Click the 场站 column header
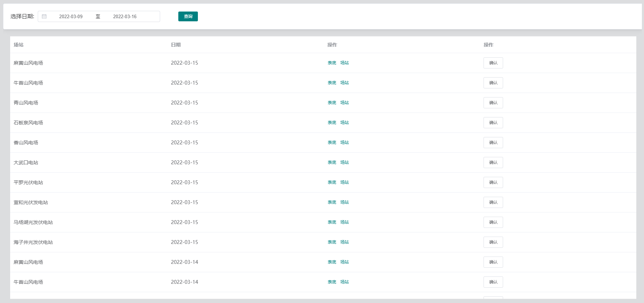 (19, 45)
